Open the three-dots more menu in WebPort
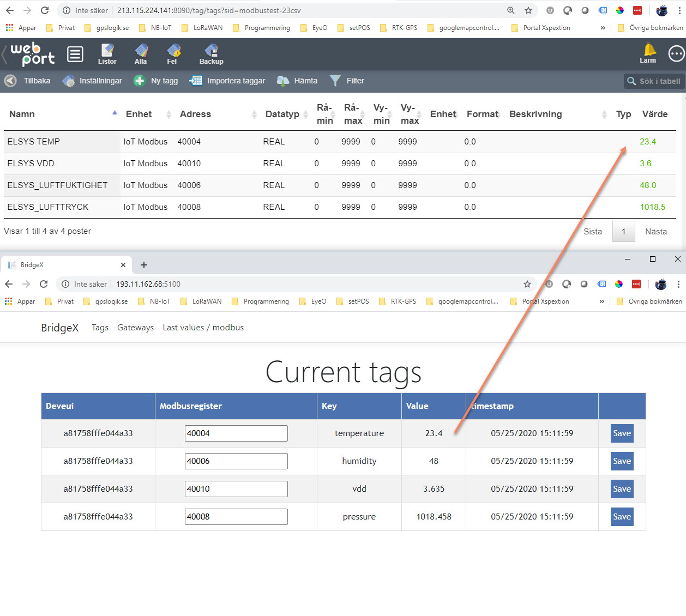This screenshot has width=686, height=616. tap(676, 54)
